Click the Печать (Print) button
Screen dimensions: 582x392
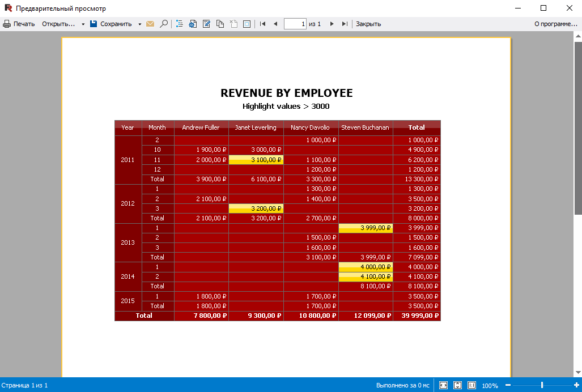click(x=19, y=24)
